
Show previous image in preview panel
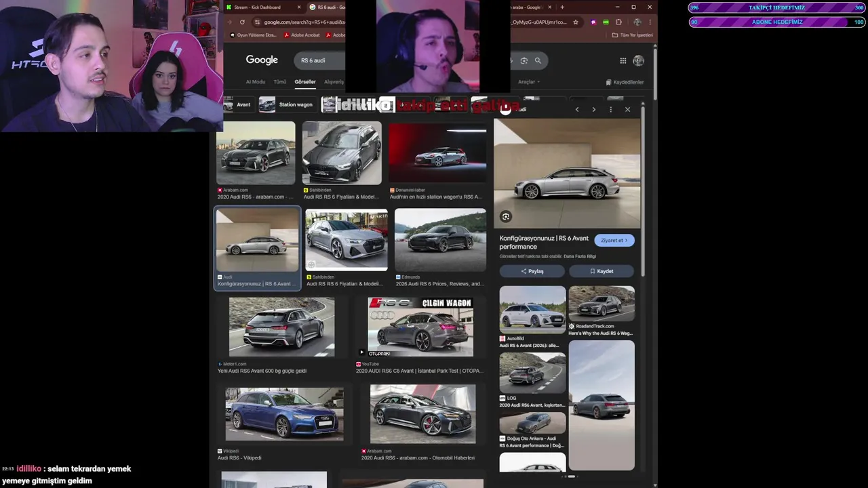point(577,109)
